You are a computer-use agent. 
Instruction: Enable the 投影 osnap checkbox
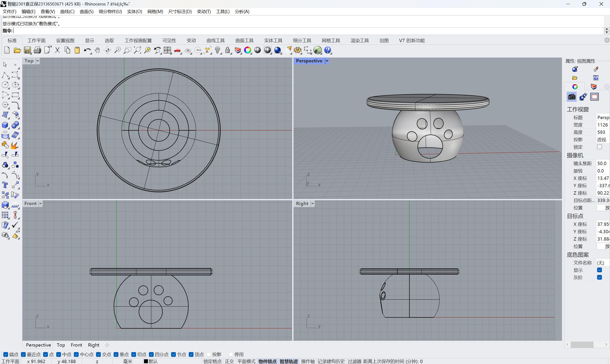209,354
